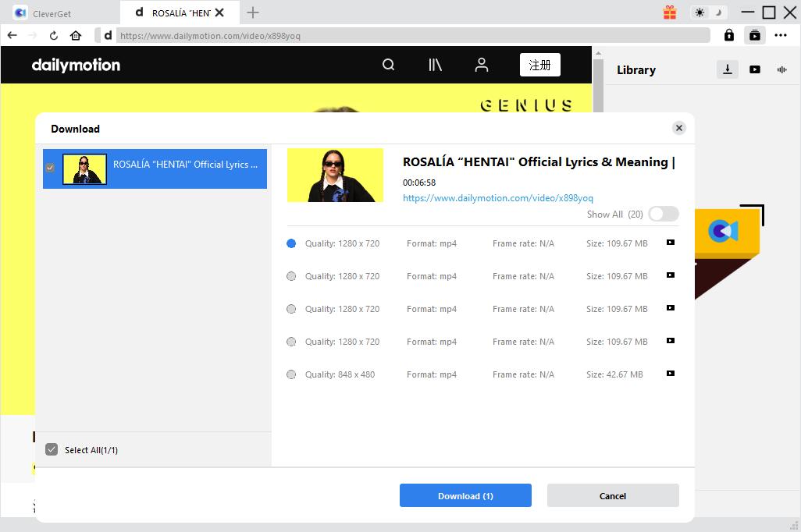The image size is (801, 532).
Task: Go to the home page icon
Action: point(76,36)
